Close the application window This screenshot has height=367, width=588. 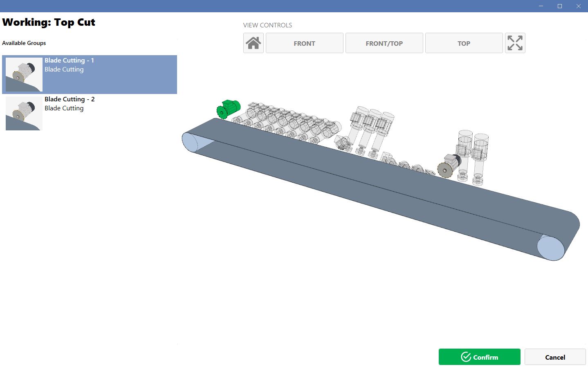(x=579, y=6)
